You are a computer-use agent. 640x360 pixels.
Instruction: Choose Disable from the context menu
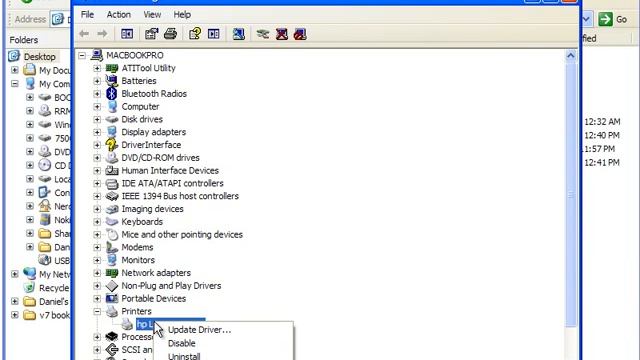[182, 343]
